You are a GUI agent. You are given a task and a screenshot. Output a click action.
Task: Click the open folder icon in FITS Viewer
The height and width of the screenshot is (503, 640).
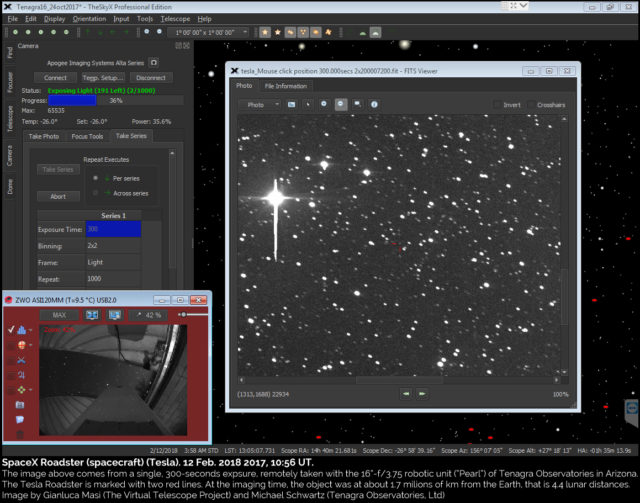(x=292, y=104)
